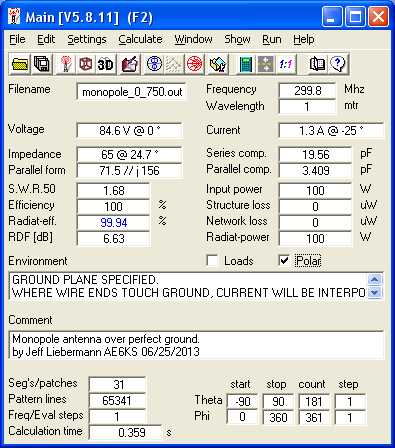Click the Structure loss field
Screen dimensions: 395x448
[315, 206]
